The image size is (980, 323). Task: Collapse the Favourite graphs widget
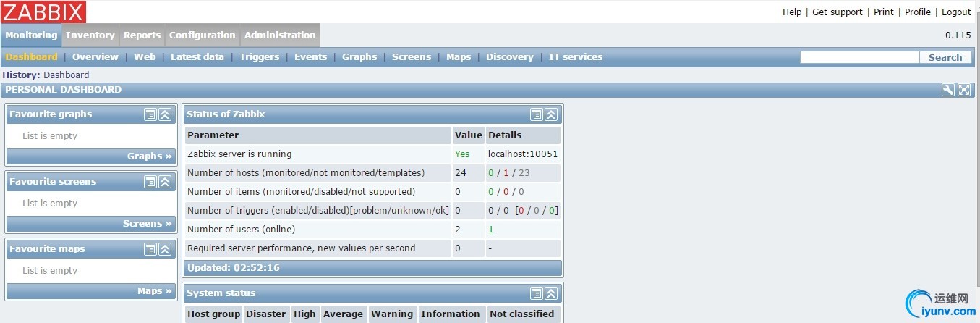tap(165, 114)
